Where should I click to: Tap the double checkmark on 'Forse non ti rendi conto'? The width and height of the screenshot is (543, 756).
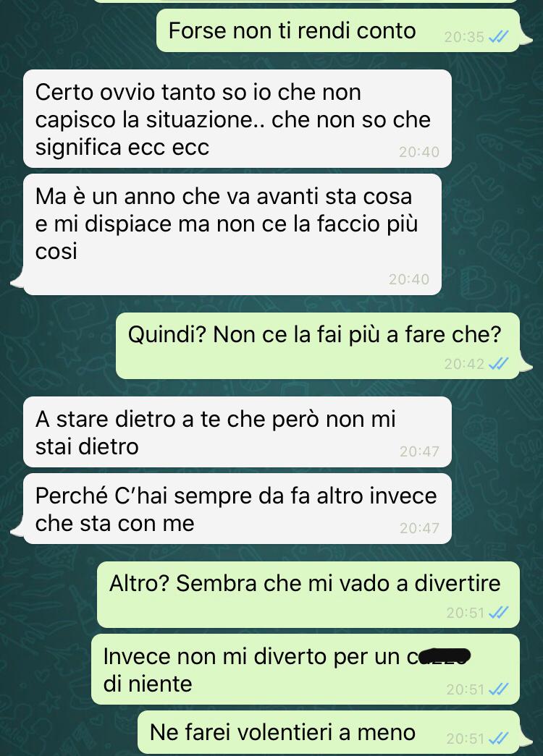coord(499,37)
